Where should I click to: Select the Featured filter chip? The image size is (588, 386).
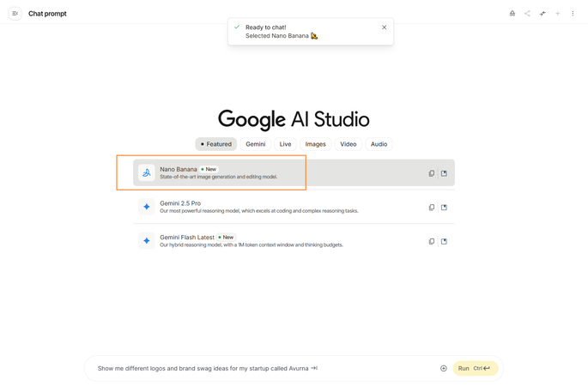pyautogui.click(x=216, y=144)
